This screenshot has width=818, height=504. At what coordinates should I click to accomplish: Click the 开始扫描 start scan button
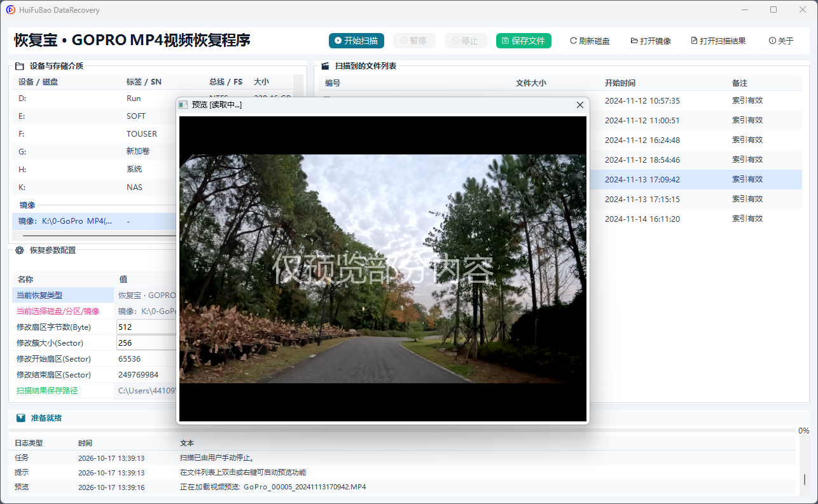coord(356,41)
